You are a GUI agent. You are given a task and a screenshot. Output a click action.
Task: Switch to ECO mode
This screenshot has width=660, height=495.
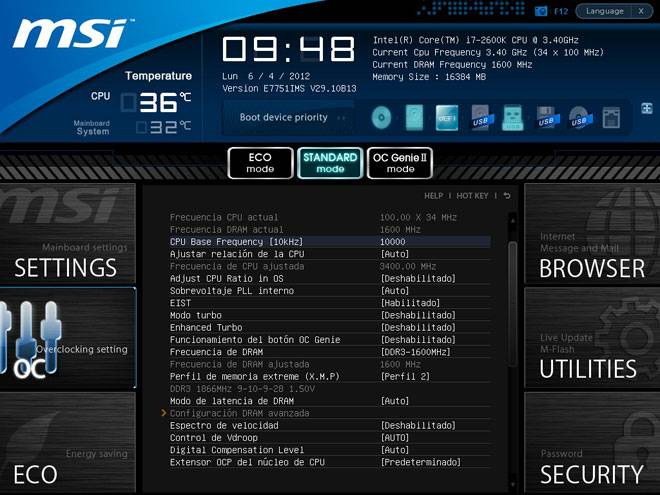coord(260,163)
